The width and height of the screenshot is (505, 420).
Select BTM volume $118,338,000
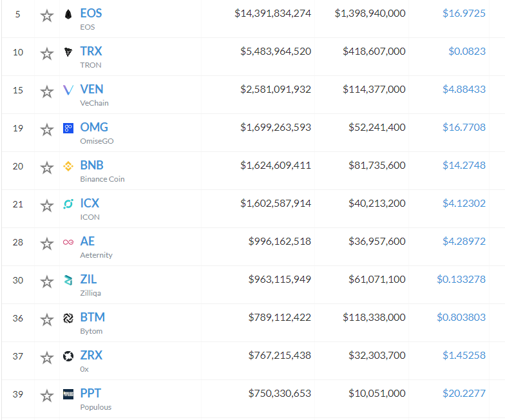point(374,317)
